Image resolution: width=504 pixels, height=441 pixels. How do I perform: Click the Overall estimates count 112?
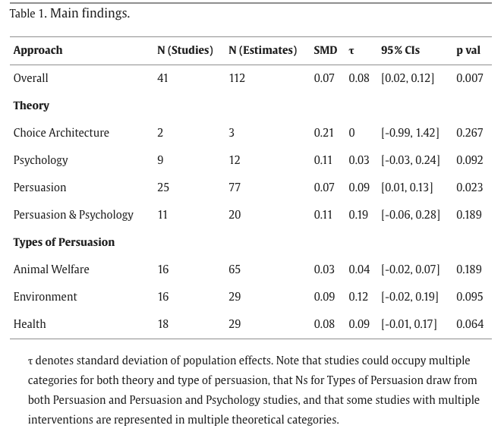[x=237, y=78]
